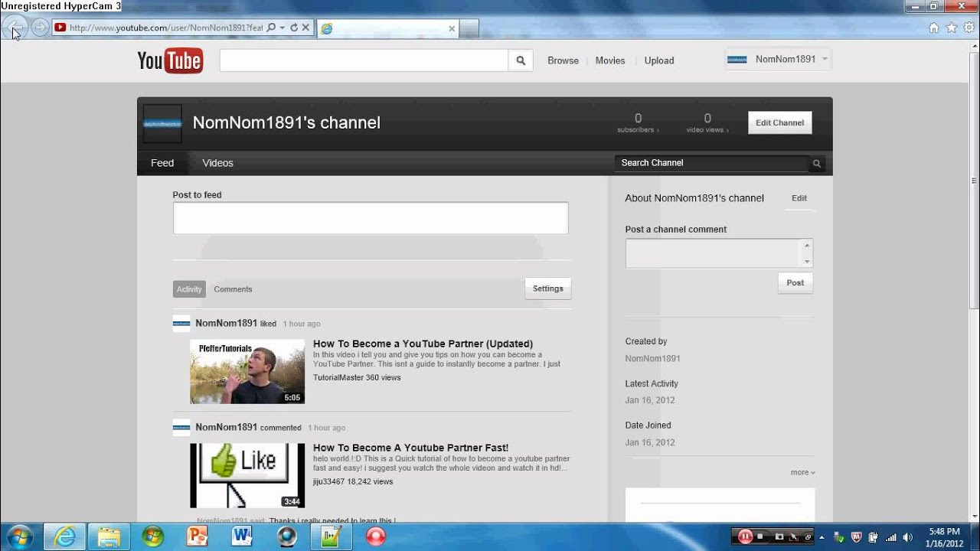Focus the Search Channel field

(x=711, y=163)
